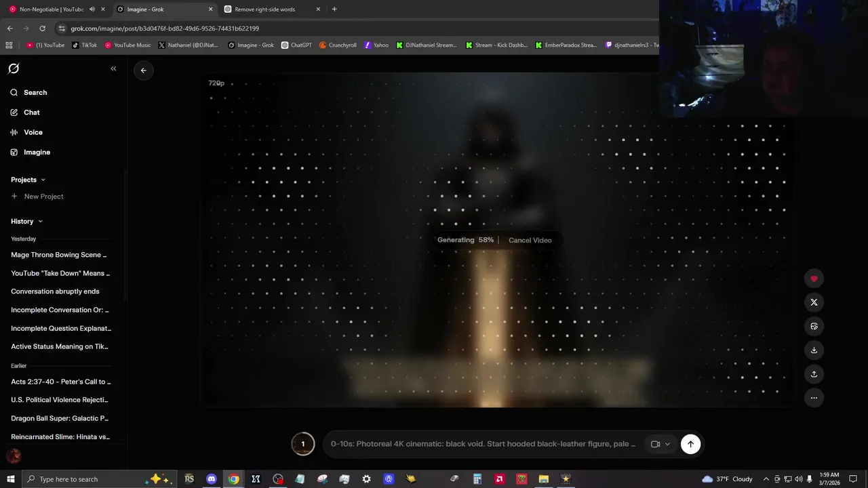Submit prompt with up arrow button
The width and height of the screenshot is (868, 488).
tap(690, 444)
